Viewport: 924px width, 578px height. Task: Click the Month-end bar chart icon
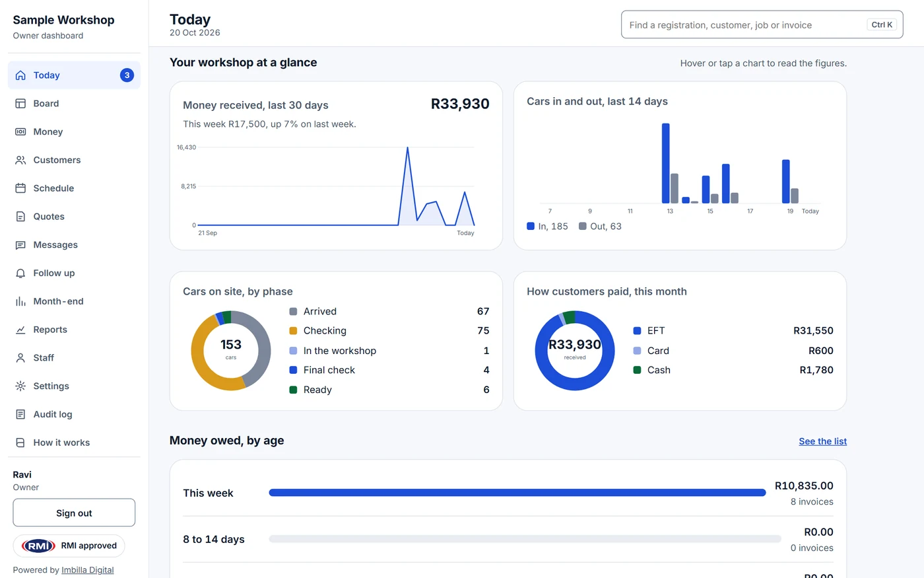click(20, 301)
